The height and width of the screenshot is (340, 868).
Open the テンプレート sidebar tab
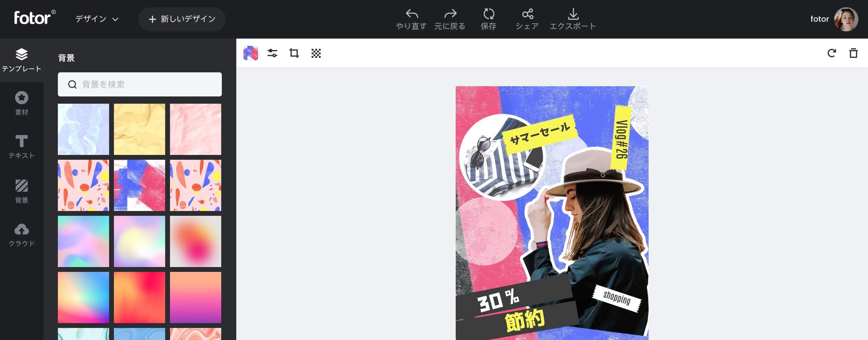click(x=22, y=60)
